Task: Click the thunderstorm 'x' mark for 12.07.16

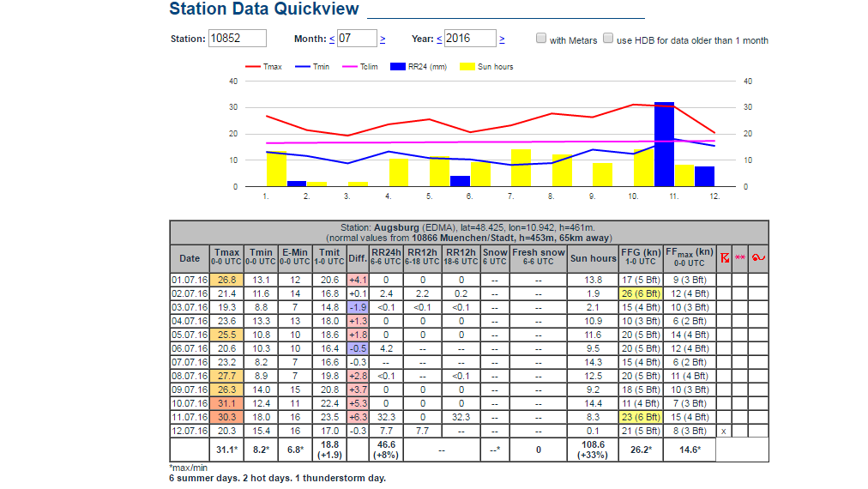Action: pos(725,431)
